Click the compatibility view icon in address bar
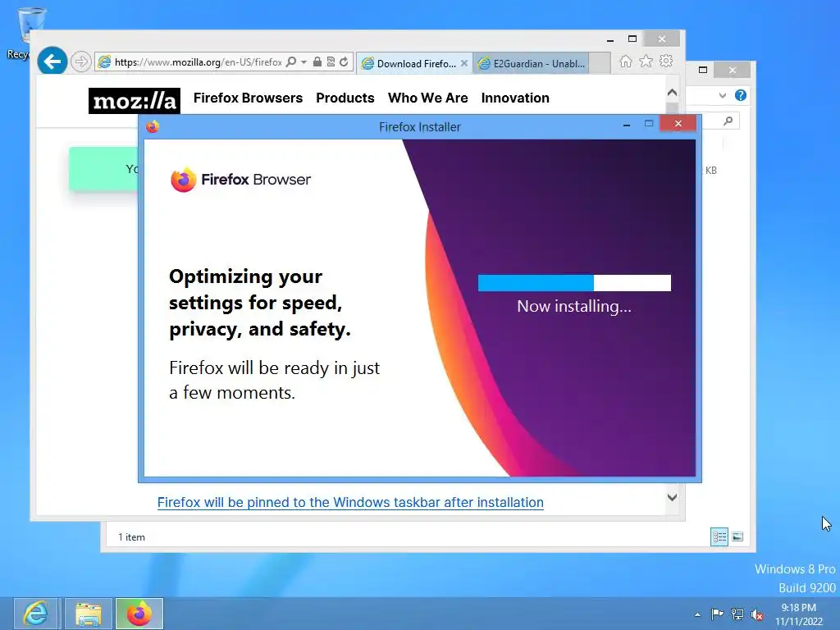Image resolution: width=840 pixels, height=630 pixels. point(331,62)
